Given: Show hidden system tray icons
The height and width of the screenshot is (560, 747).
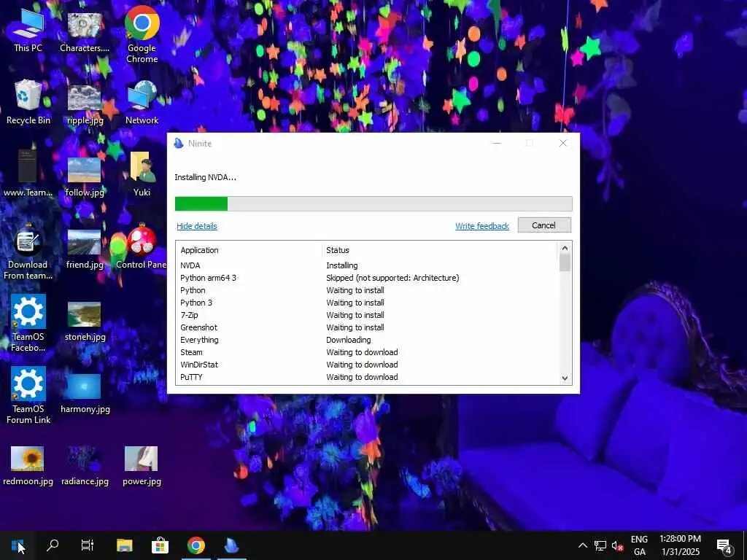Looking at the screenshot, I should [x=582, y=545].
